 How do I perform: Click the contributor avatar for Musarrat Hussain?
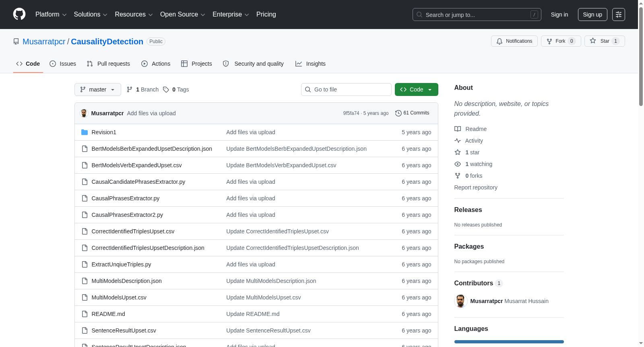pos(461,301)
